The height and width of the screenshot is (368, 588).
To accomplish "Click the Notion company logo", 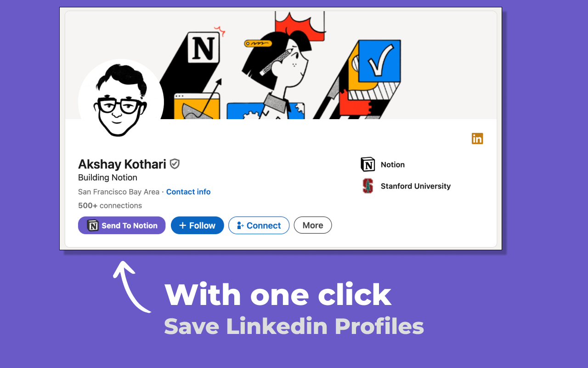I will point(367,164).
